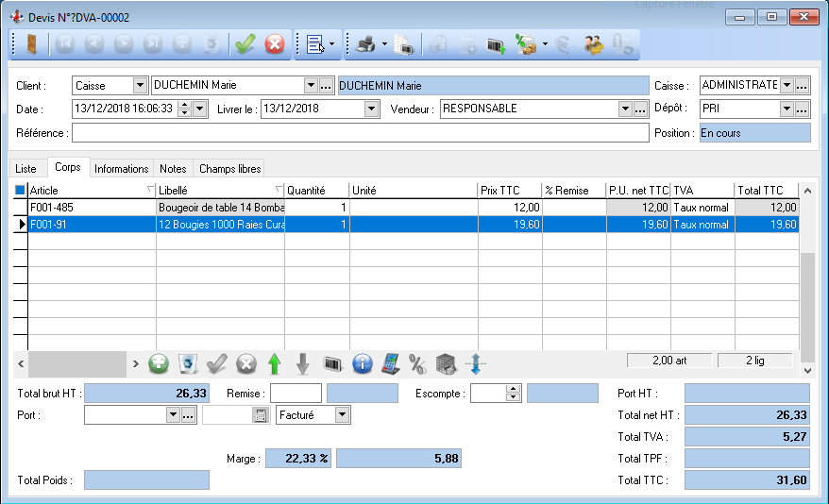Viewport: 829px width, 504px height.
Task: Switch to the Liste tab
Action: 25,169
